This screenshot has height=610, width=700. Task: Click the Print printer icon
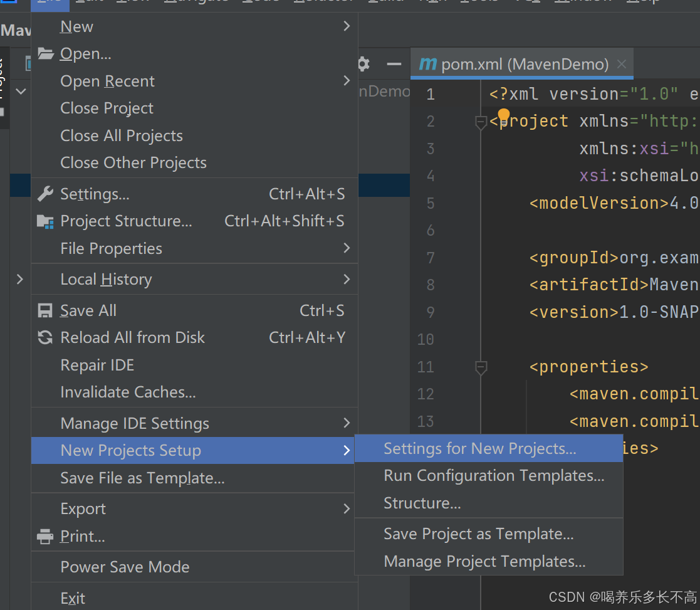(45, 536)
